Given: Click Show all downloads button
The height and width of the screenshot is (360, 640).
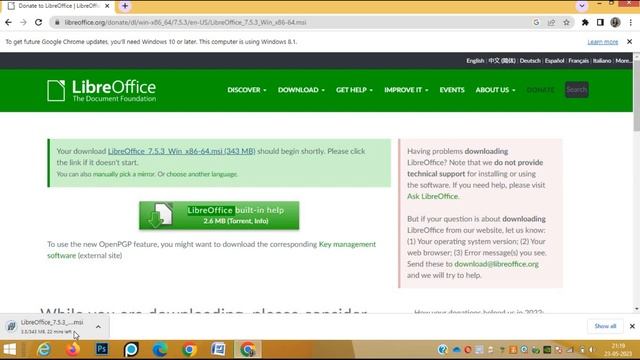Looking at the screenshot, I should point(605,326).
